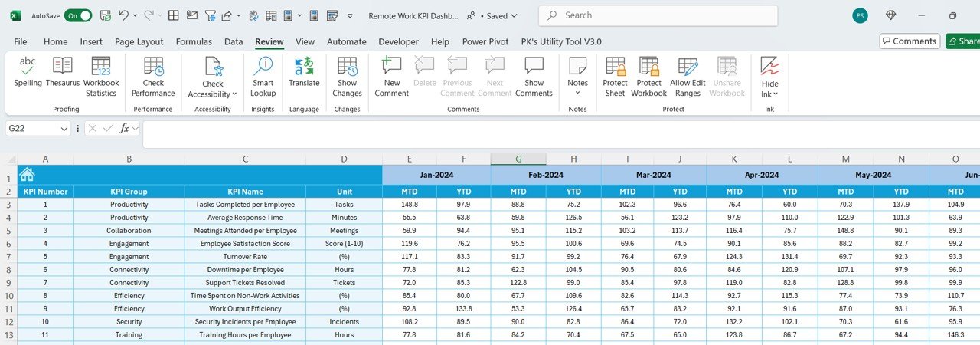Click the Check Accessibility icon
The image size is (980, 345).
pos(213,67)
